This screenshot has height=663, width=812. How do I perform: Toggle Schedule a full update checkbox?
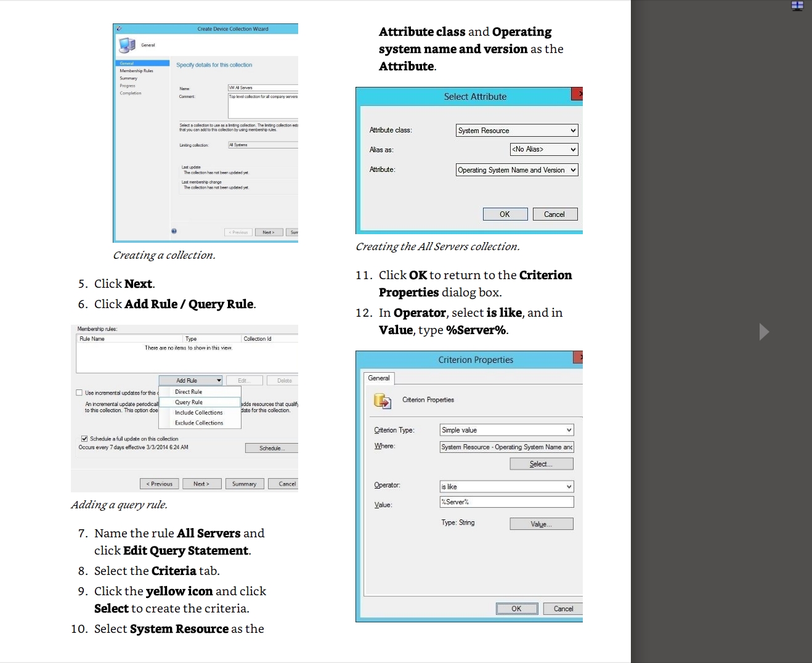pyautogui.click(x=84, y=439)
